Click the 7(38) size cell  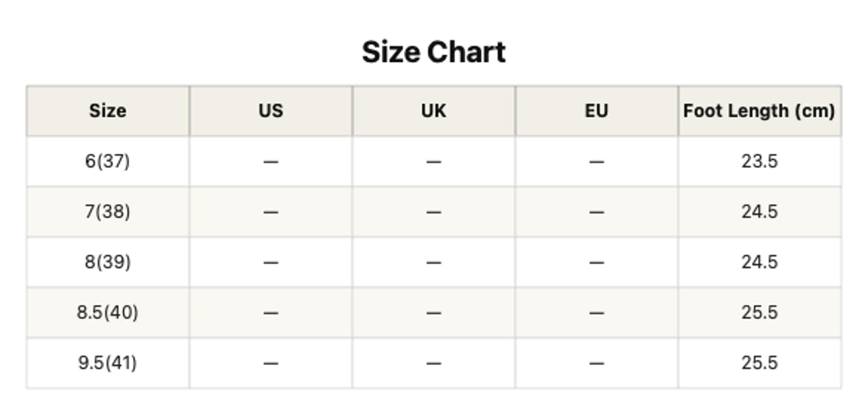pos(108,211)
